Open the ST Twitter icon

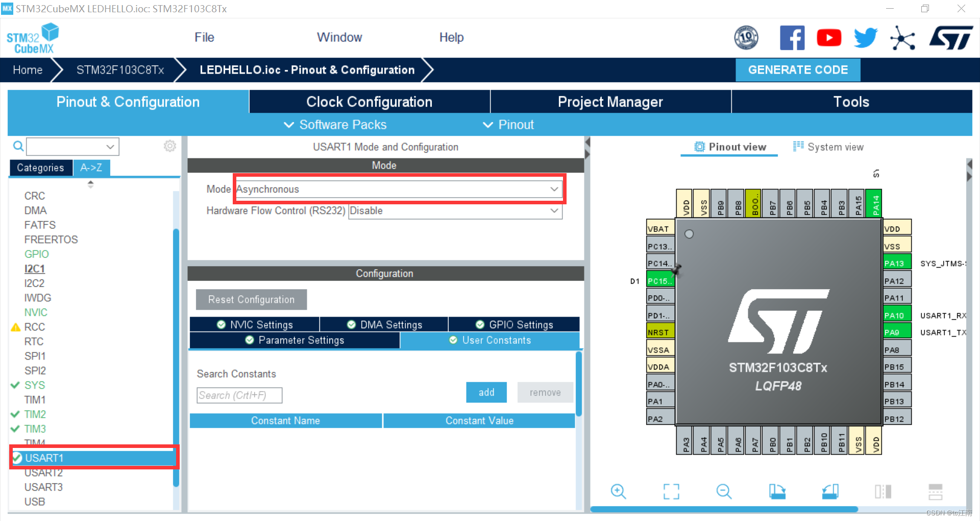[x=866, y=38]
